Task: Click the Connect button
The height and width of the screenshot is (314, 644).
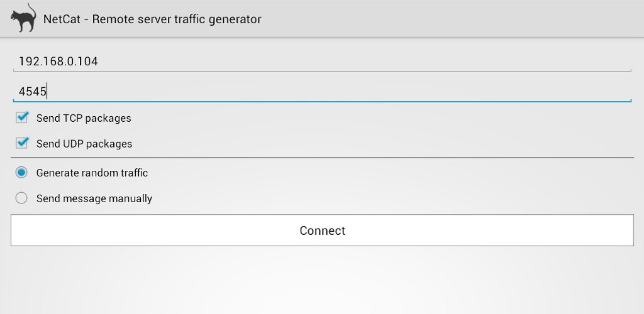Action: pos(322,230)
